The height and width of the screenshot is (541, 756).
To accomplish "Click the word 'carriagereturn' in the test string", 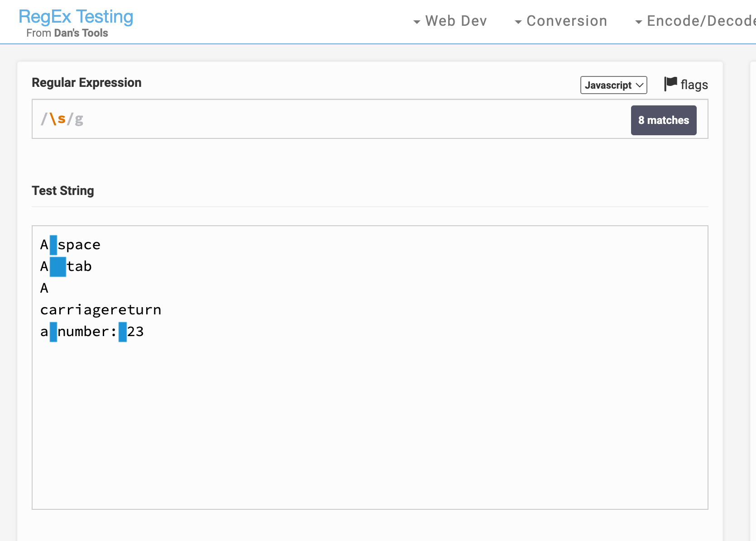I will [101, 310].
